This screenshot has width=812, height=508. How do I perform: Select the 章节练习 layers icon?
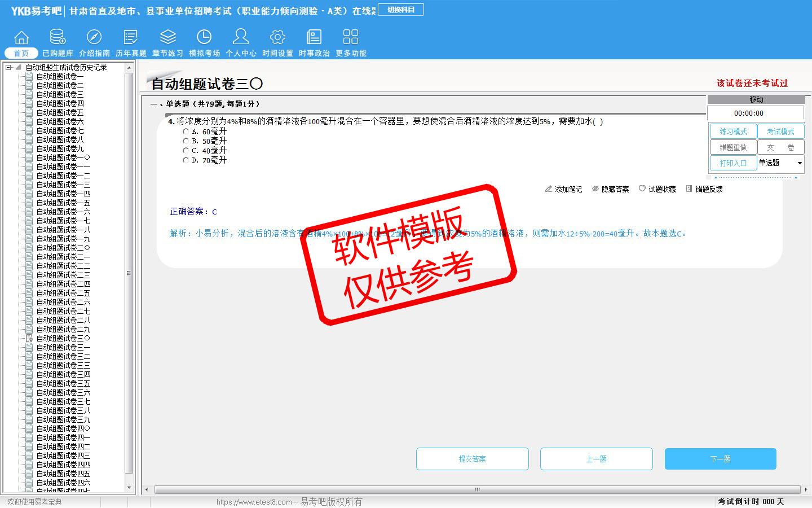(167, 37)
